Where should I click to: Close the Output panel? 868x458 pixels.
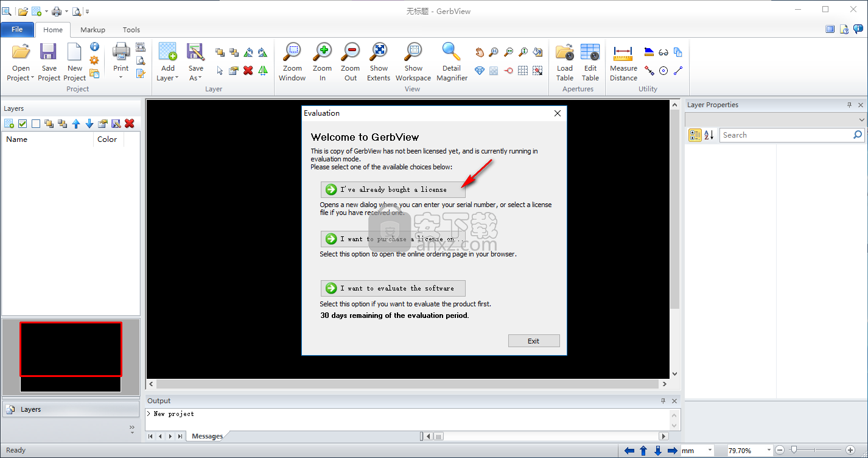pos(674,401)
